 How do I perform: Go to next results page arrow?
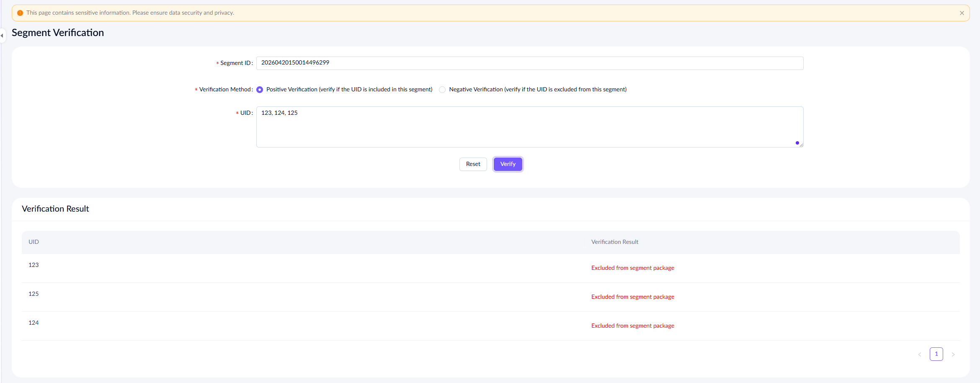coord(953,355)
